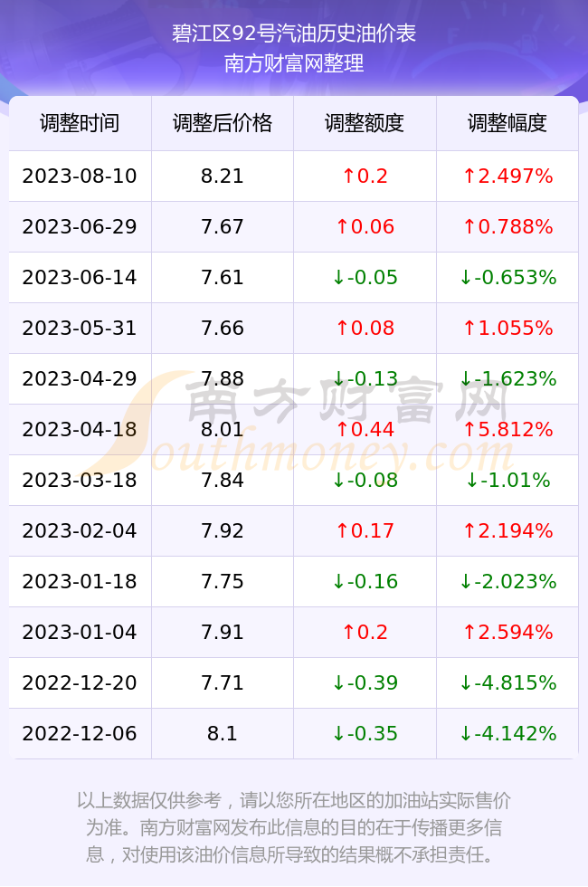588x887 pixels.
Task: Click the 南方财富网整理 subtitle text
Action: (294, 62)
